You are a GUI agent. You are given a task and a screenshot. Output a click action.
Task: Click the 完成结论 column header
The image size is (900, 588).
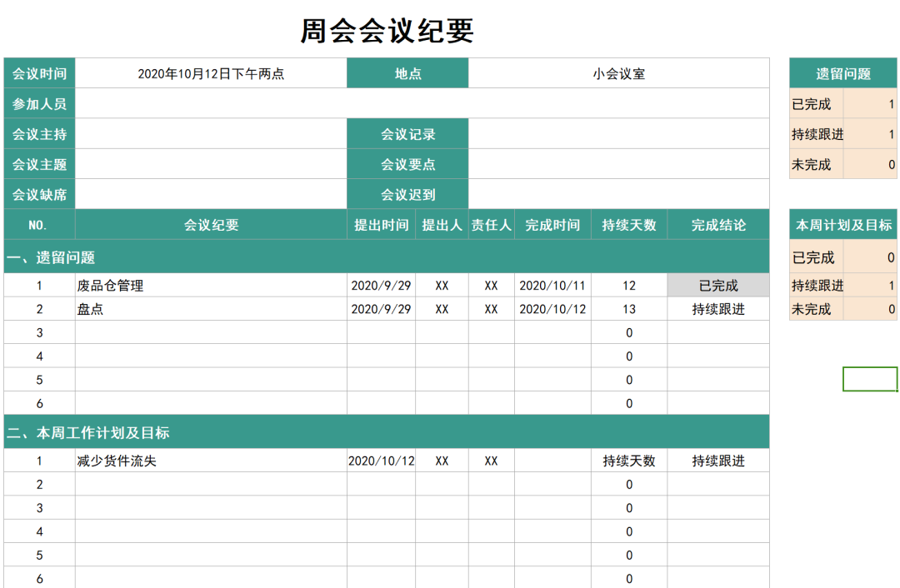click(x=718, y=225)
